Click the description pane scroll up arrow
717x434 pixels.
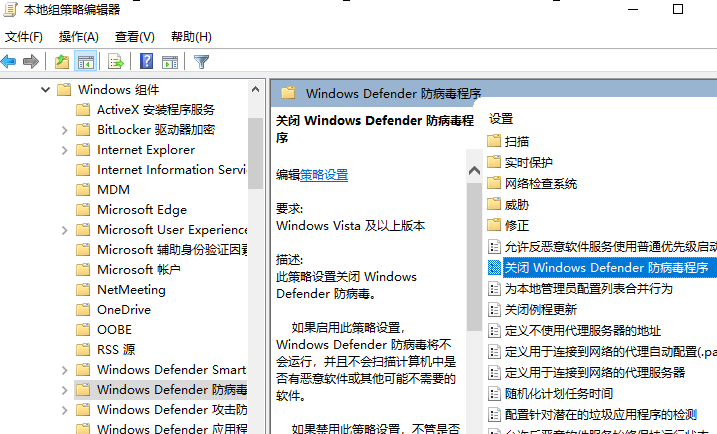[474, 171]
